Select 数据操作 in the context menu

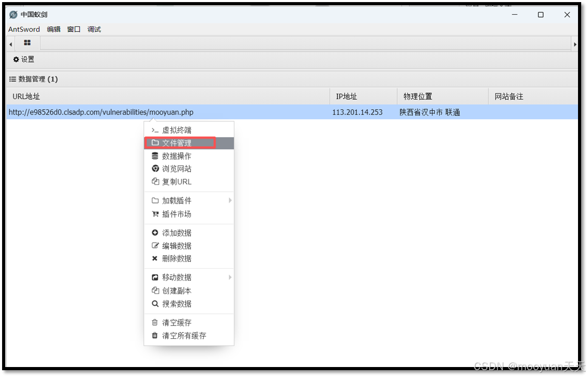coord(189,156)
